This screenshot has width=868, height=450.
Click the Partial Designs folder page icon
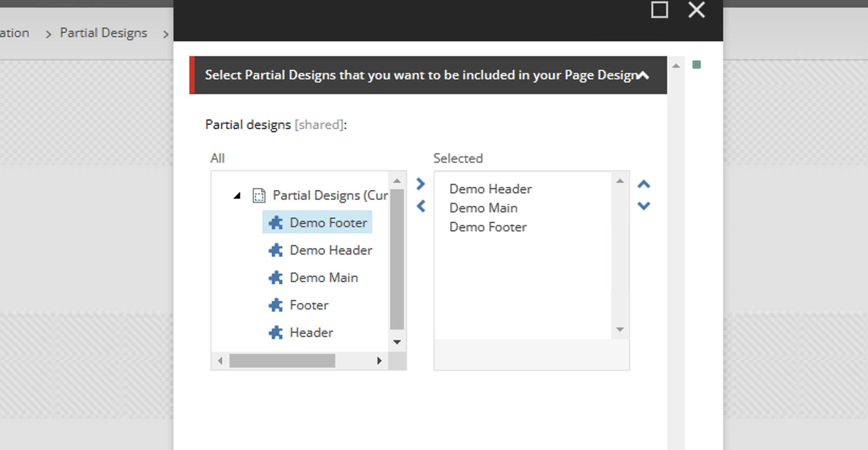[258, 195]
